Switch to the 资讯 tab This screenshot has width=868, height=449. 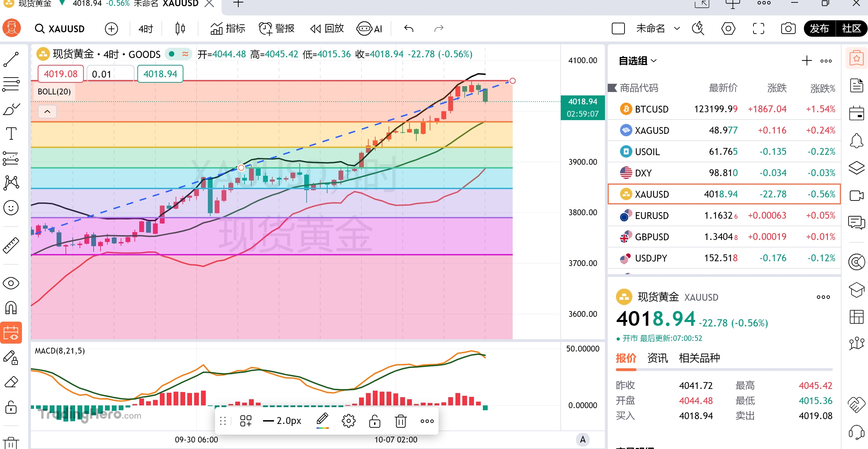click(657, 358)
